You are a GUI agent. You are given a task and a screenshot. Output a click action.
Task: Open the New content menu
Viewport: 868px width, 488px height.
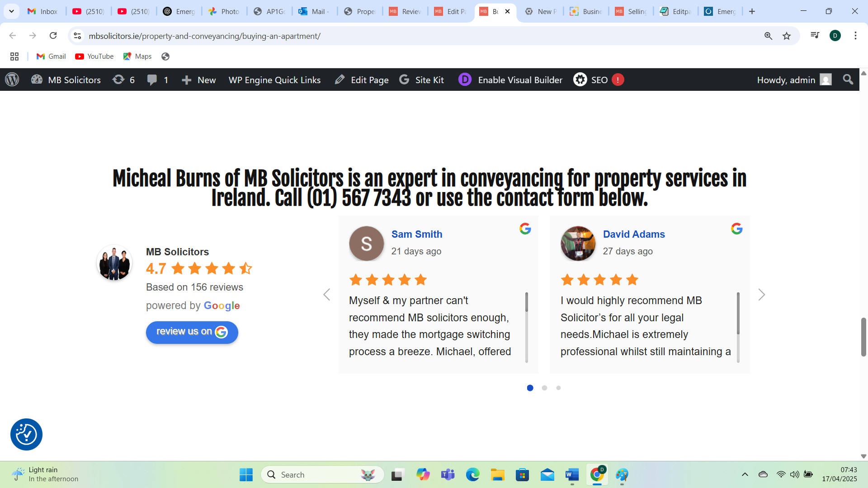pyautogui.click(x=198, y=80)
